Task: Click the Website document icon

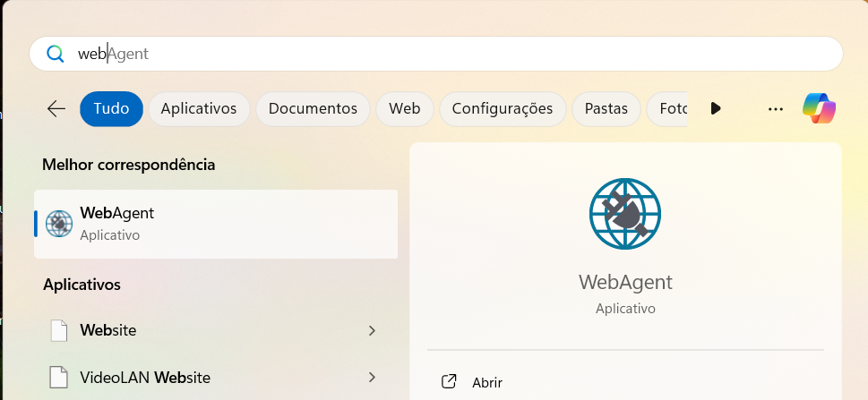Action: pyautogui.click(x=59, y=331)
